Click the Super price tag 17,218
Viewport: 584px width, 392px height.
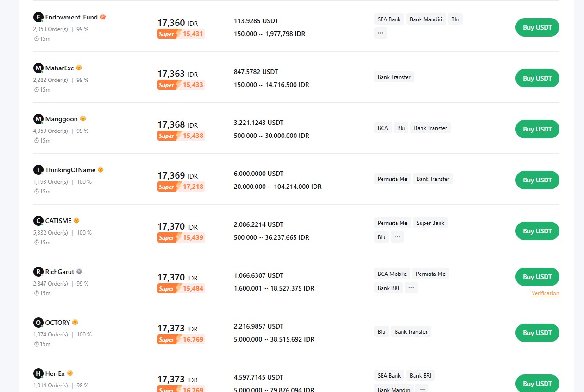pos(181,187)
